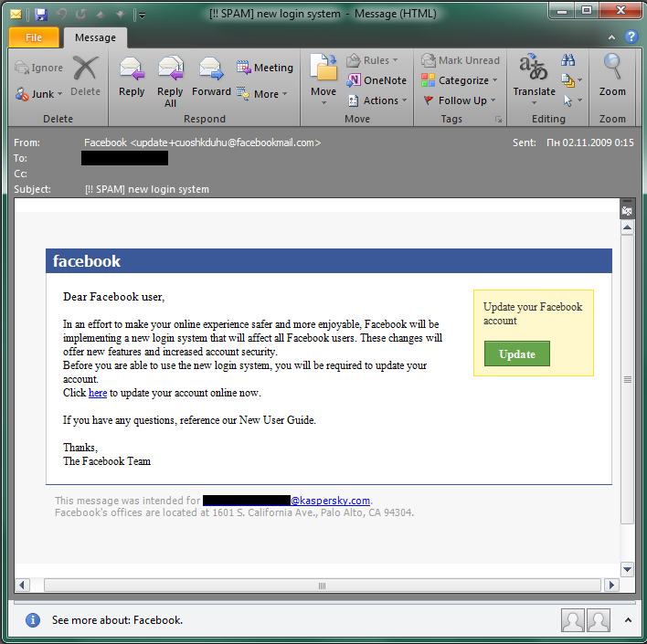Open the Follow Up flag dropdown
Viewport: 647px width, 644px height.
460,100
